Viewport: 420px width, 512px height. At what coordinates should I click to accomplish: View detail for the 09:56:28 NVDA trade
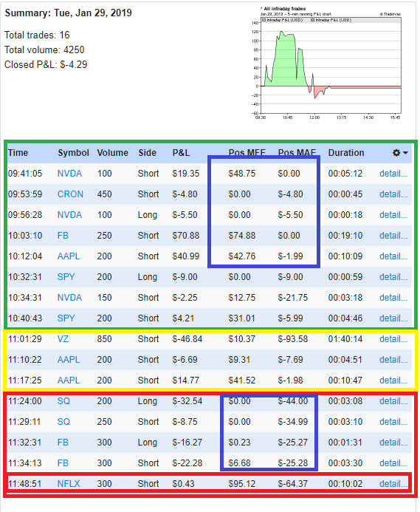(393, 215)
